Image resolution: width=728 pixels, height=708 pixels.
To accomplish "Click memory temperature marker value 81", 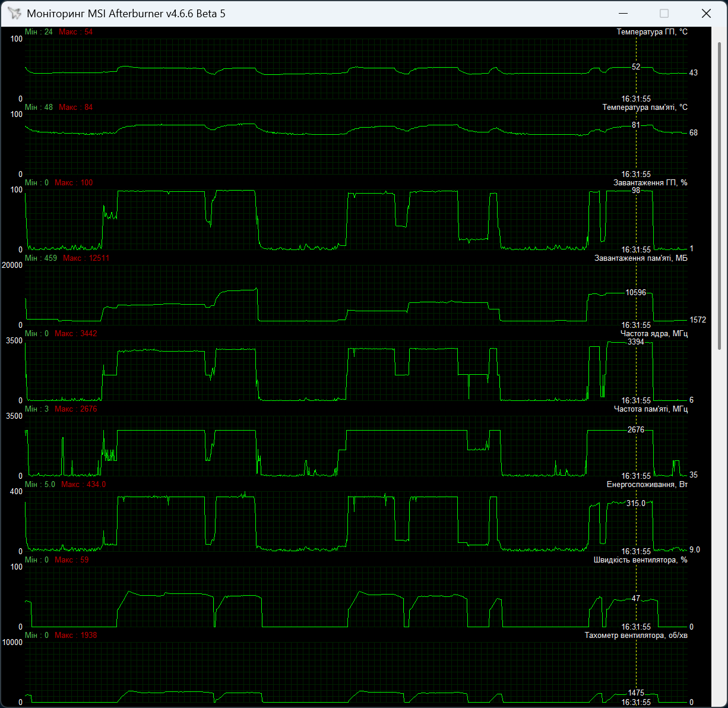I will pos(636,125).
